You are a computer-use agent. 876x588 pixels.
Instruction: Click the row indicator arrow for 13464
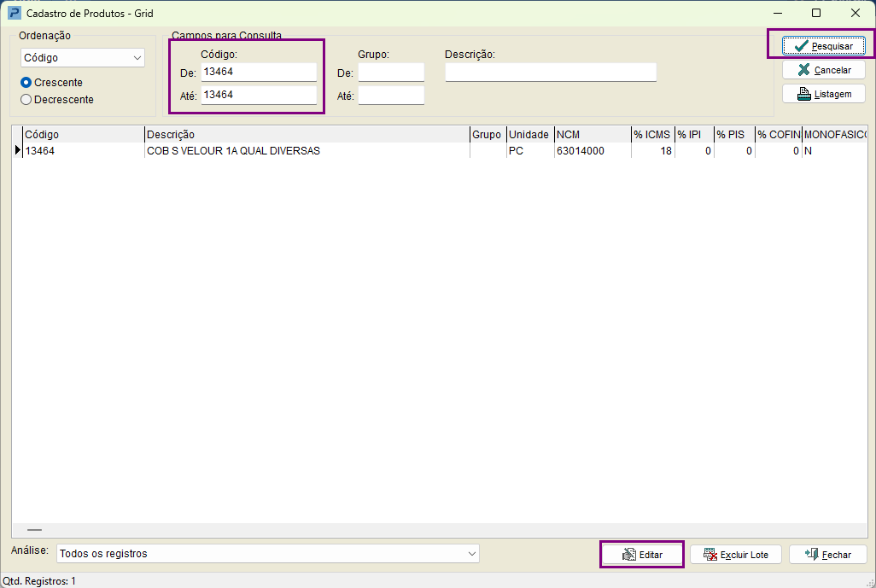pos(17,150)
